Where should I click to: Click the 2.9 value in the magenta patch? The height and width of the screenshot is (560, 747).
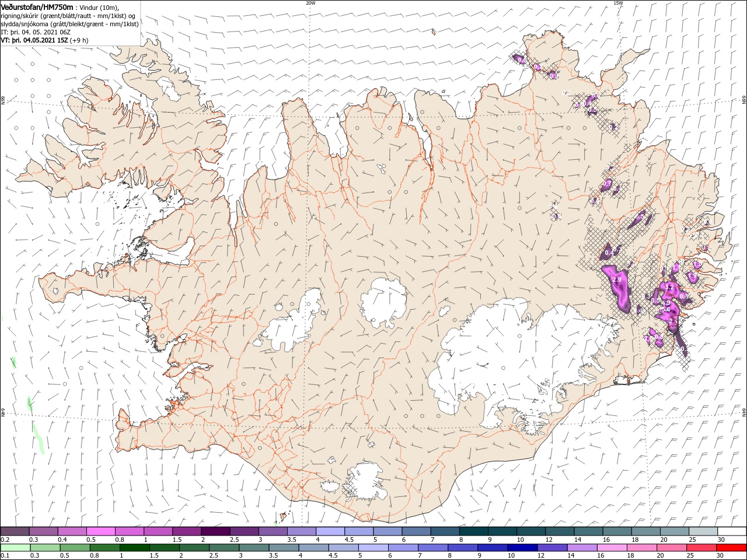tap(617, 281)
